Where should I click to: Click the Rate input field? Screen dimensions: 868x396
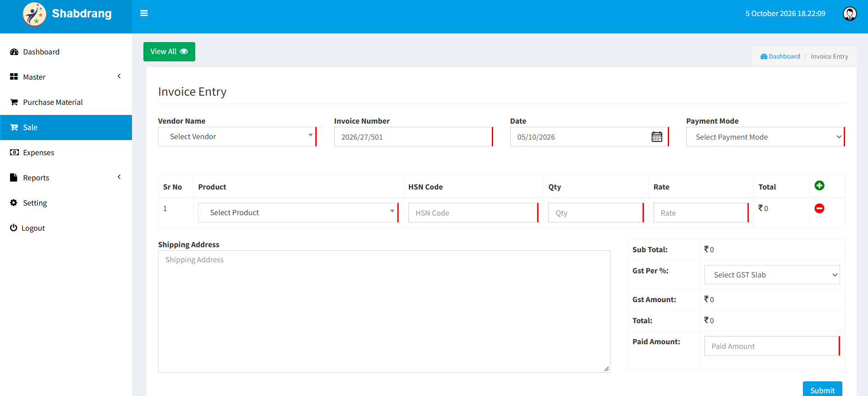pyautogui.click(x=701, y=213)
